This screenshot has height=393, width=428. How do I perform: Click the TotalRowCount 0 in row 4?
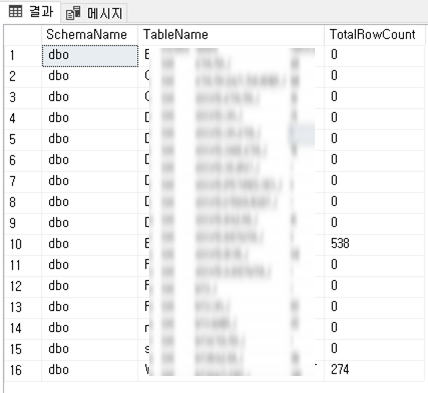coord(374,119)
